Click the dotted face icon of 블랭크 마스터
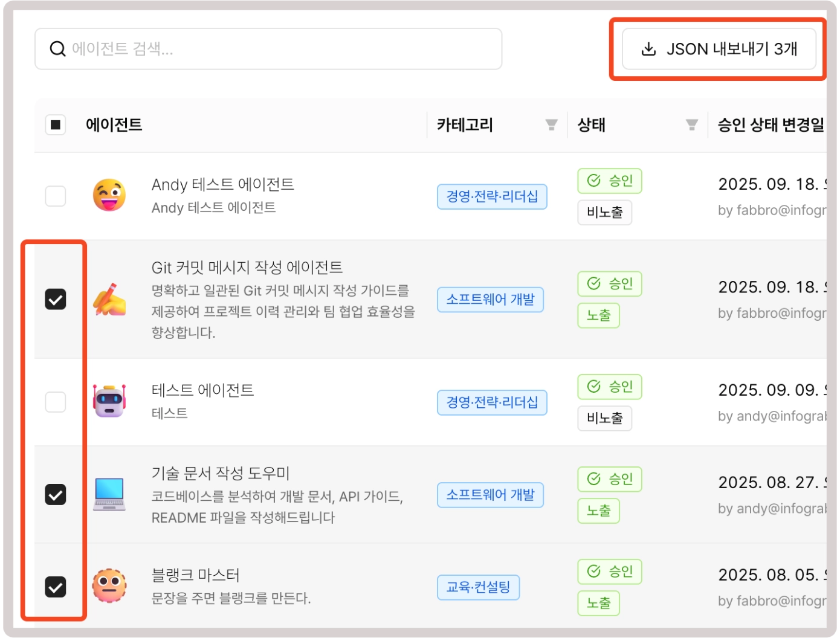This screenshot has width=840, height=638. [109, 585]
